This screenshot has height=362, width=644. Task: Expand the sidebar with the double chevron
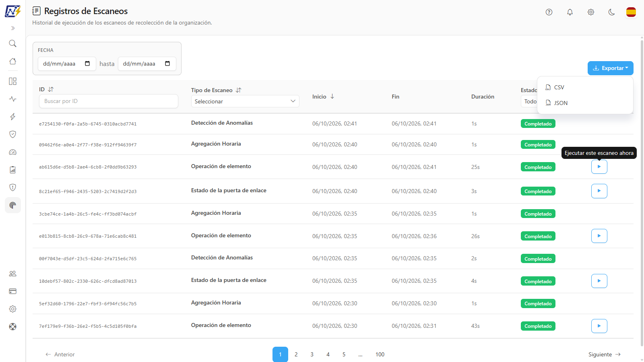[x=13, y=28]
